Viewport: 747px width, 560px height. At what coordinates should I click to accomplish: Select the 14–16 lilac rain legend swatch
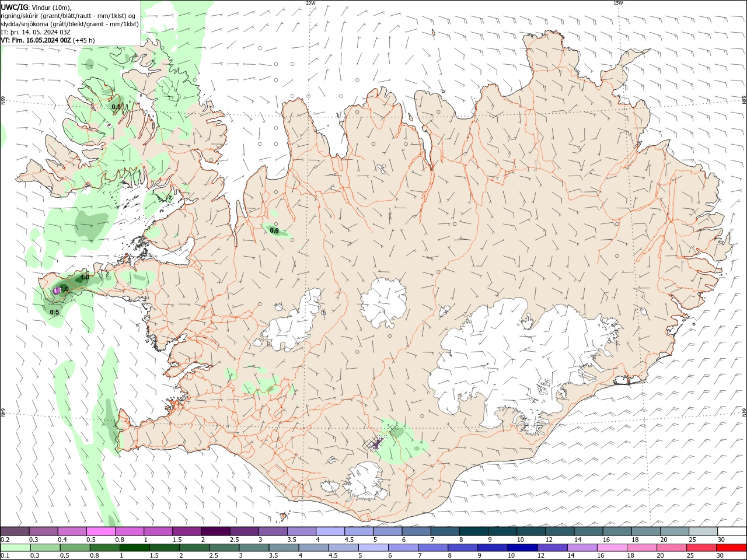coord(582,548)
